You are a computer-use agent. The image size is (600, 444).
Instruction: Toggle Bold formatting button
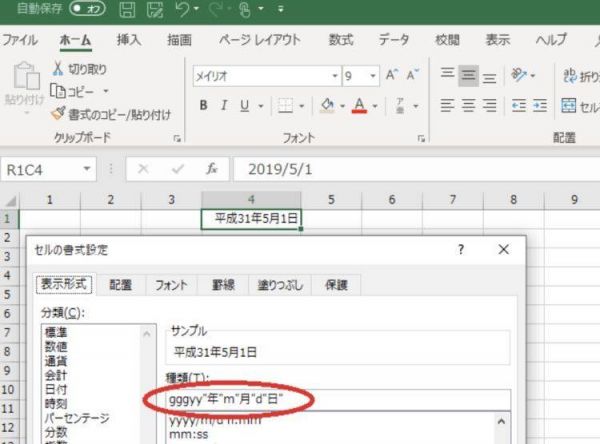coord(203,105)
